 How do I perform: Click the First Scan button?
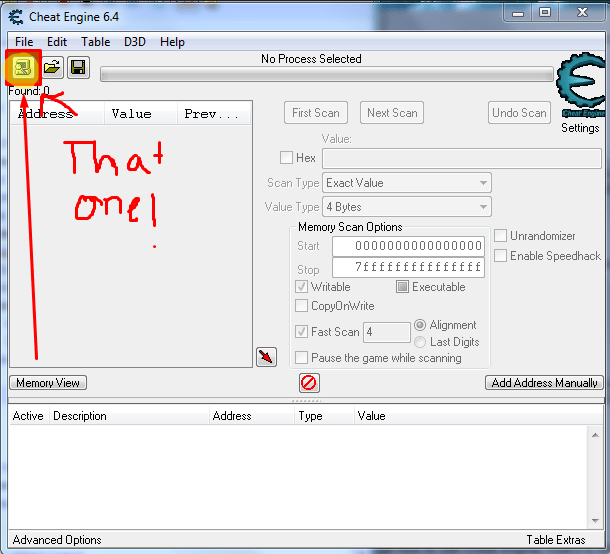[316, 113]
